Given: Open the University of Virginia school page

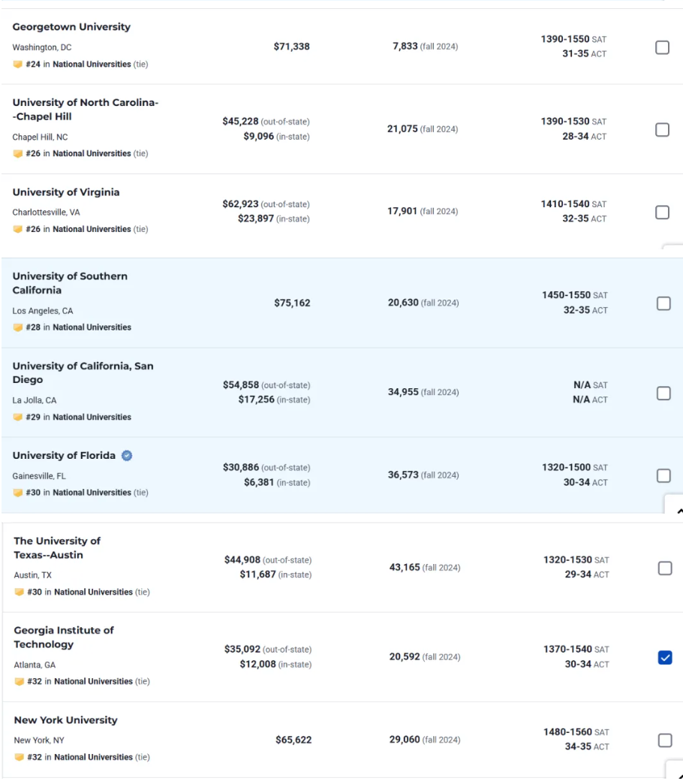Looking at the screenshot, I should (66, 192).
